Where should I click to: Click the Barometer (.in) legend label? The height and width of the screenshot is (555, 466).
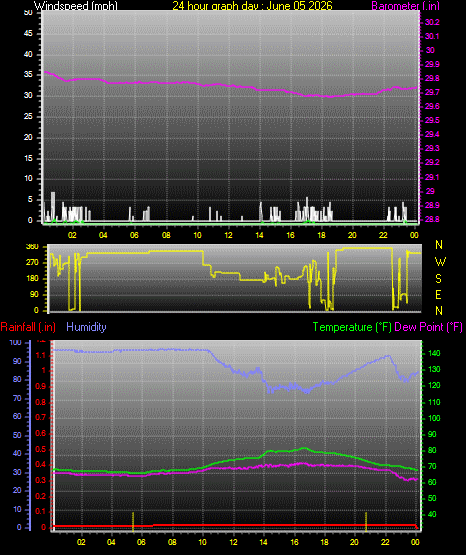405,6
